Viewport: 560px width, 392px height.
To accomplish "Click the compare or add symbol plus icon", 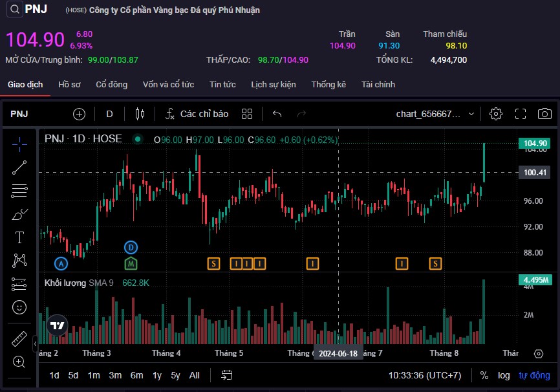I will click(x=79, y=114).
